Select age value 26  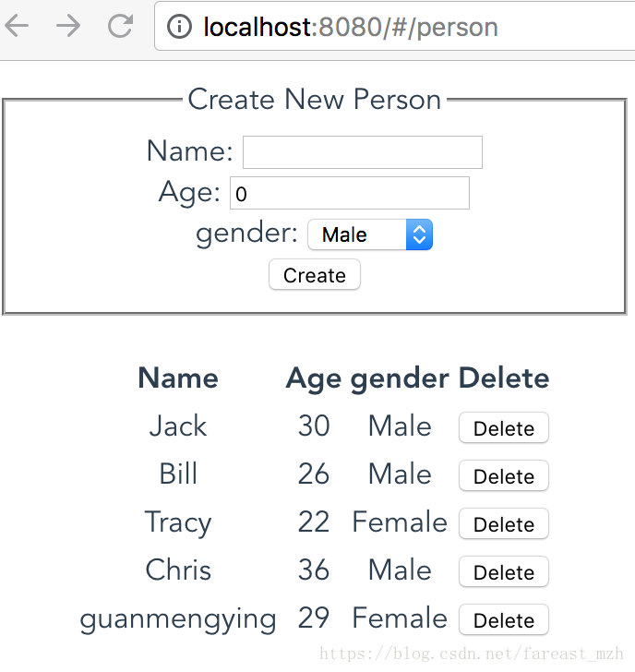tap(314, 474)
